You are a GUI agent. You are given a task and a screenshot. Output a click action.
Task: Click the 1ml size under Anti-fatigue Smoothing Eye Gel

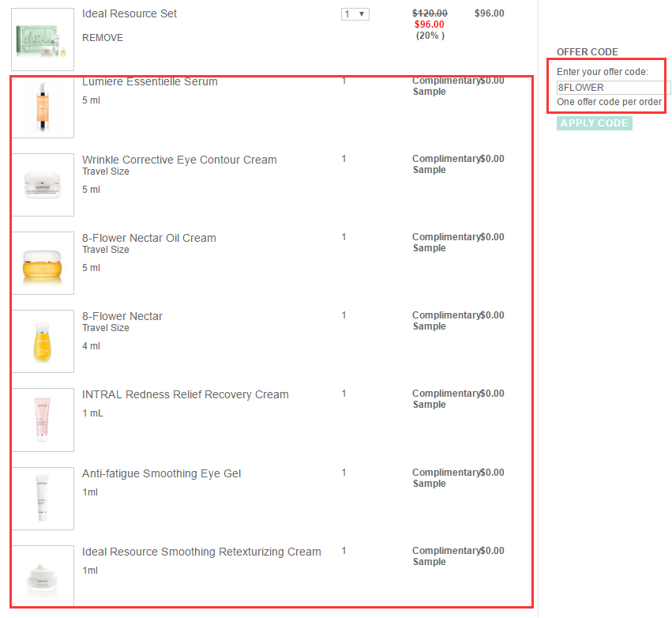pos(90,492)
